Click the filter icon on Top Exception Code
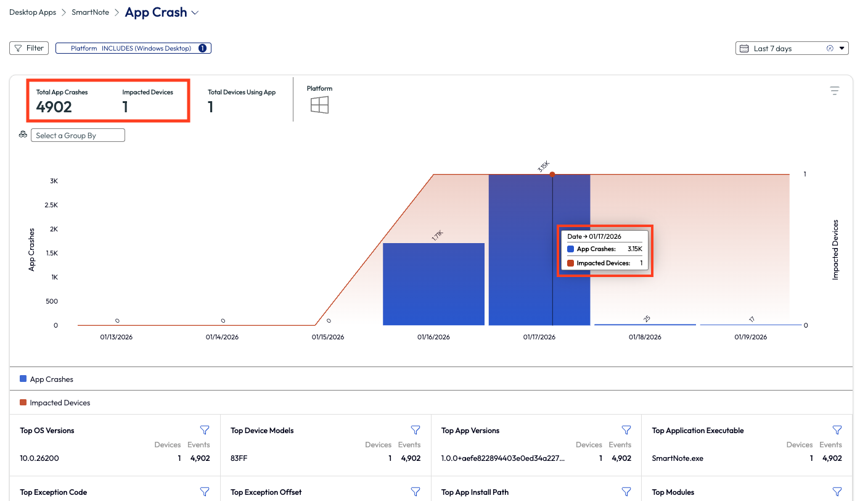The width and height of the screenshot is (868, 501). 204,491
